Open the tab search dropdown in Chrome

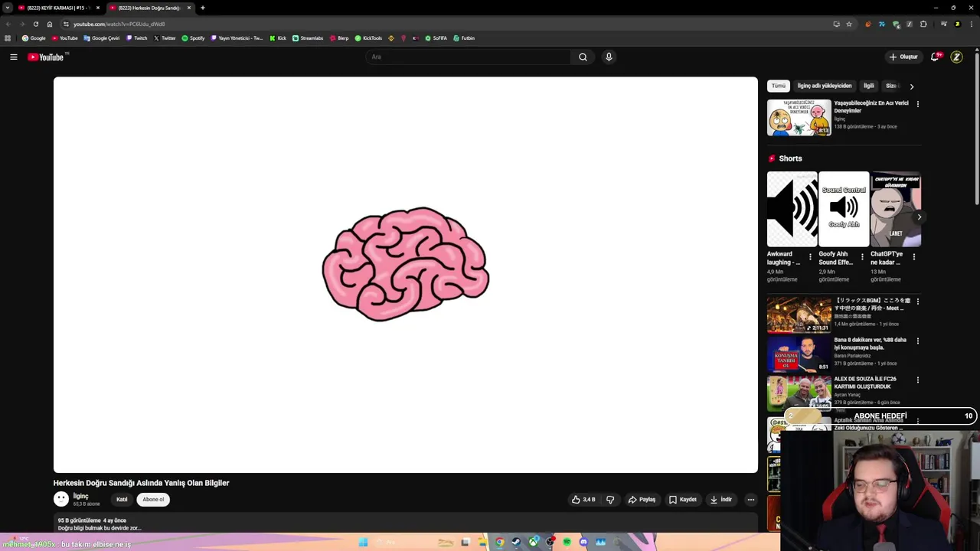[x=8, y=8]
